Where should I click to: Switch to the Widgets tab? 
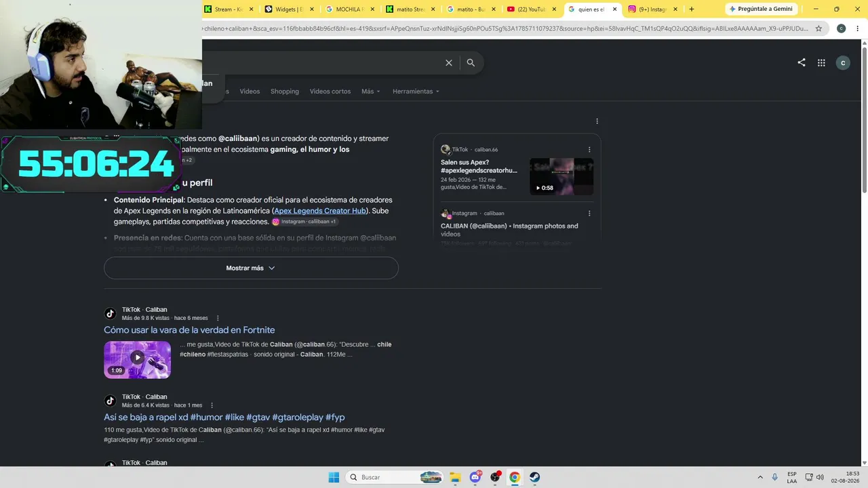click(290, 9)
